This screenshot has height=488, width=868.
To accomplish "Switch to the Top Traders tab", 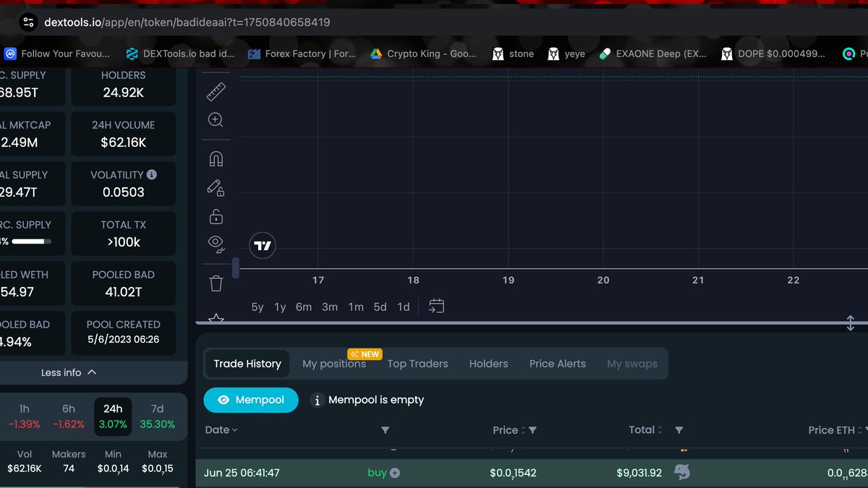I will pyautogui.click(x=417, y=364).
